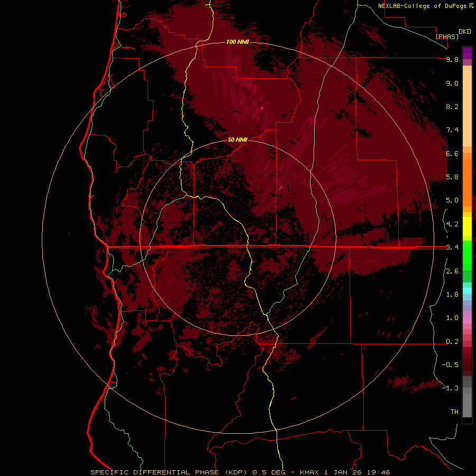Click the 1.0 scale value

point(452,318)
